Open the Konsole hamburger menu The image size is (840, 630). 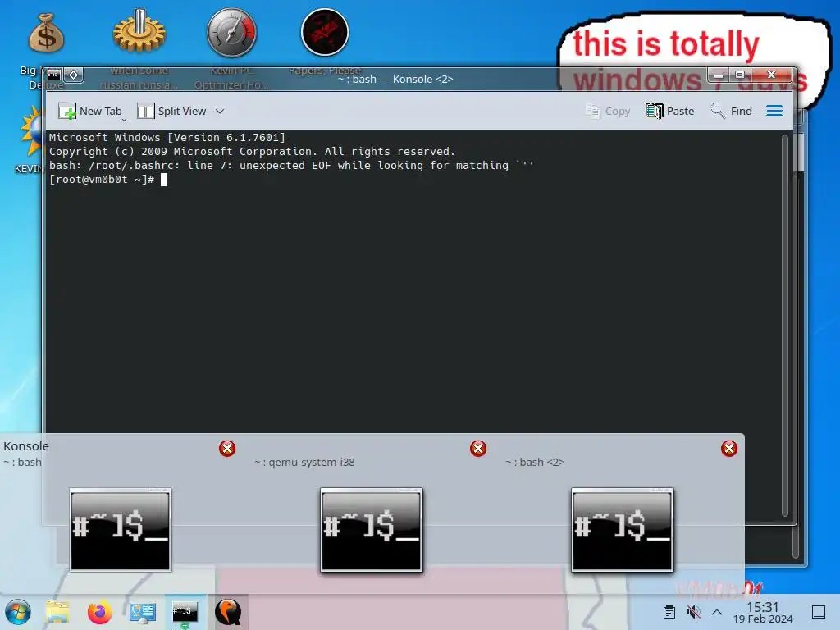click(x=774, y=111)
